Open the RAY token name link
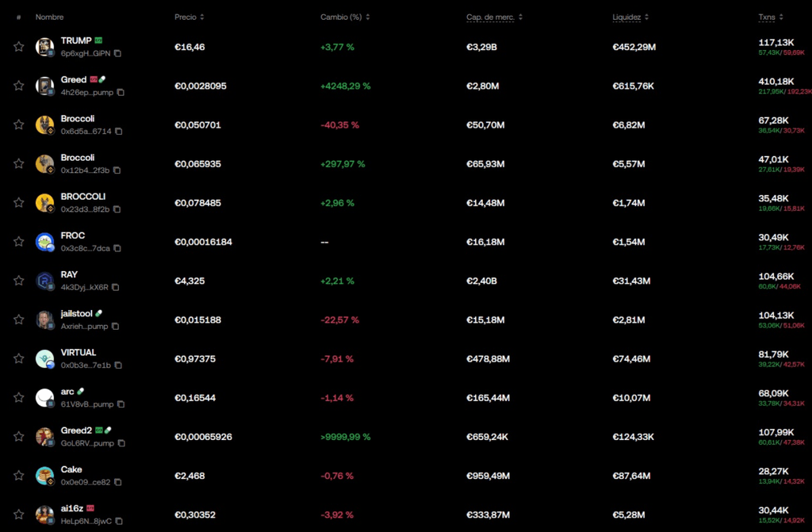This screenshot has width=812, height=532. 69,274
